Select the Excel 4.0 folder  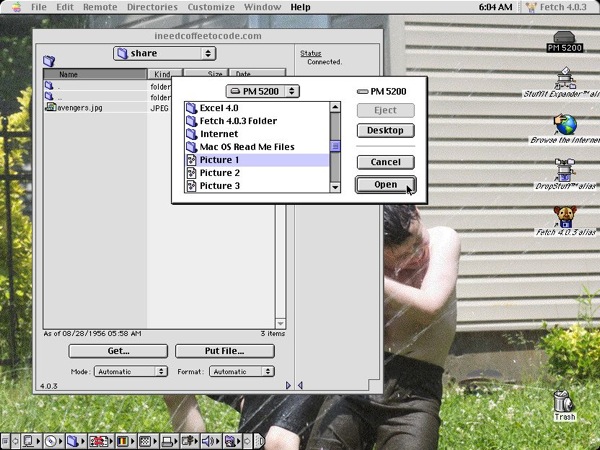coord(257,108)
